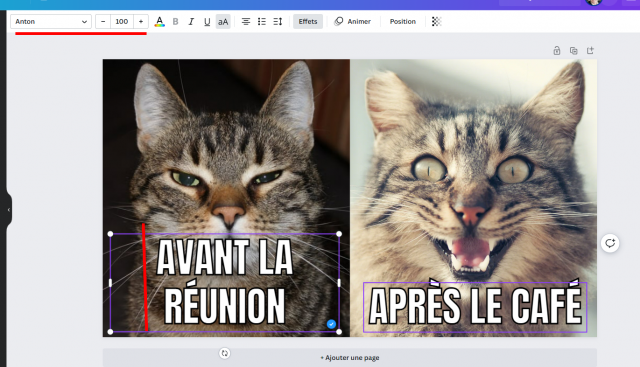This screenshot has width=640, height=367.
Task: Toggle bold formatting
Action: 176,22
